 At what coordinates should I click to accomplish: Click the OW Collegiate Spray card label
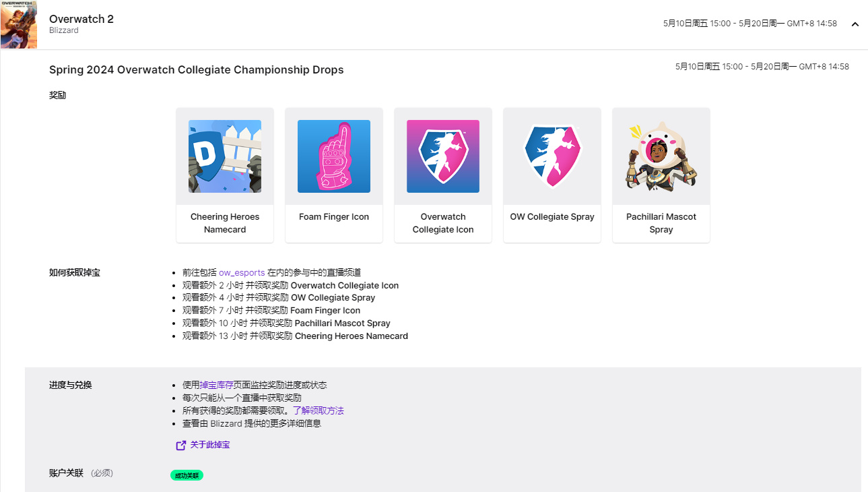(552, 217)
